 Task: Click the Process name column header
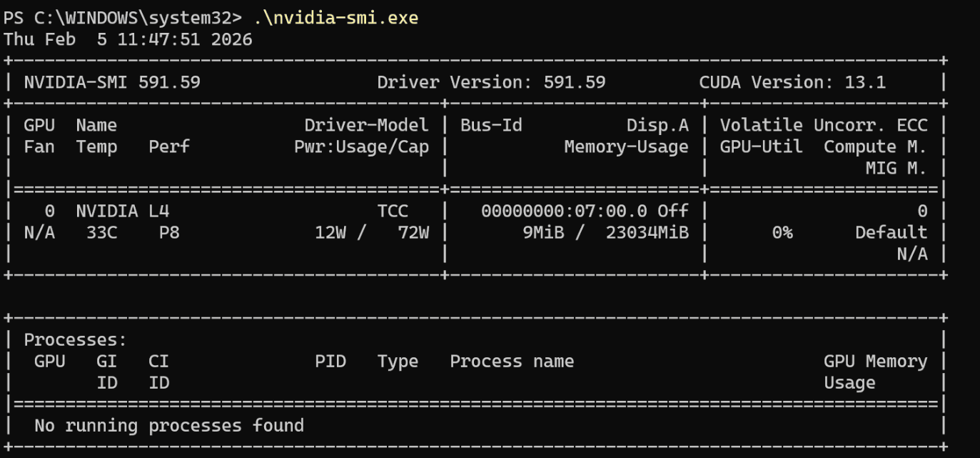click(x=512, y=362)
